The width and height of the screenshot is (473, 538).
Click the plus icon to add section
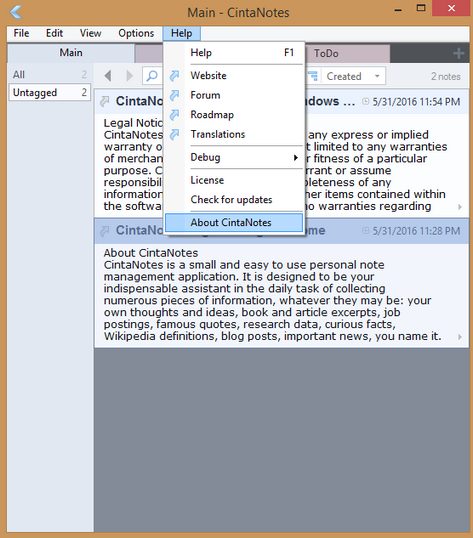coord(459,53)
